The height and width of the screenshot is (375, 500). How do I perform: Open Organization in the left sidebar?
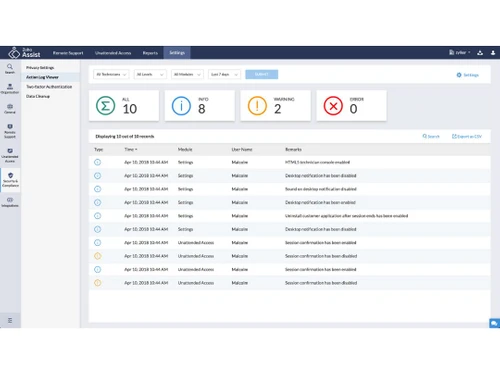click(x=10, y=89)
